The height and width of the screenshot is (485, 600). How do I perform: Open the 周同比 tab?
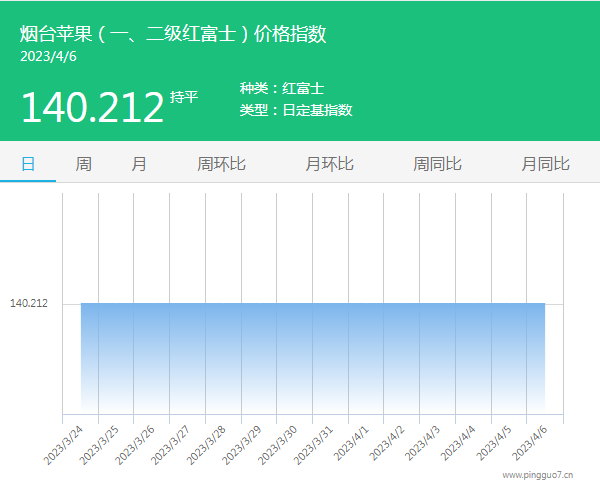click(437, 164)
